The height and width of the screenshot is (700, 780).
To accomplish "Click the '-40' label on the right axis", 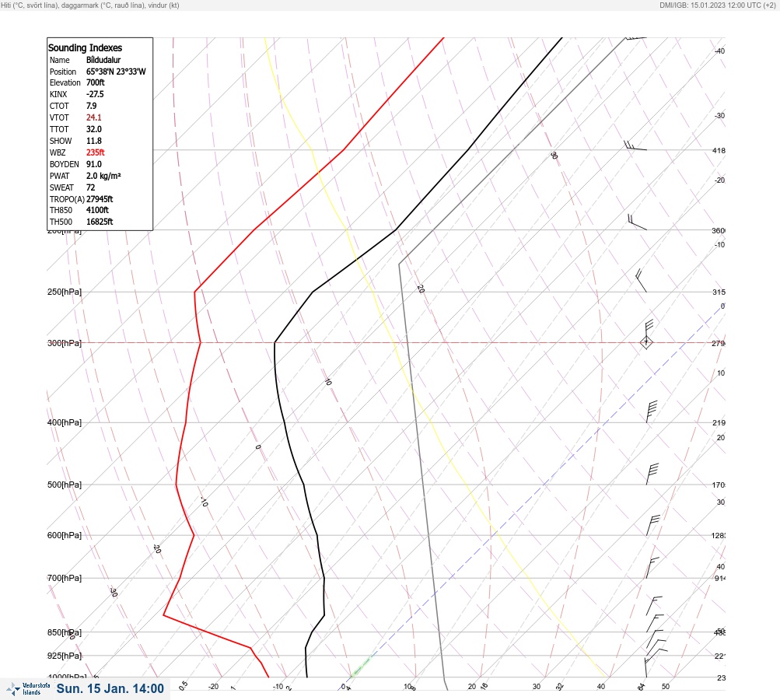I will pos(720,51).
